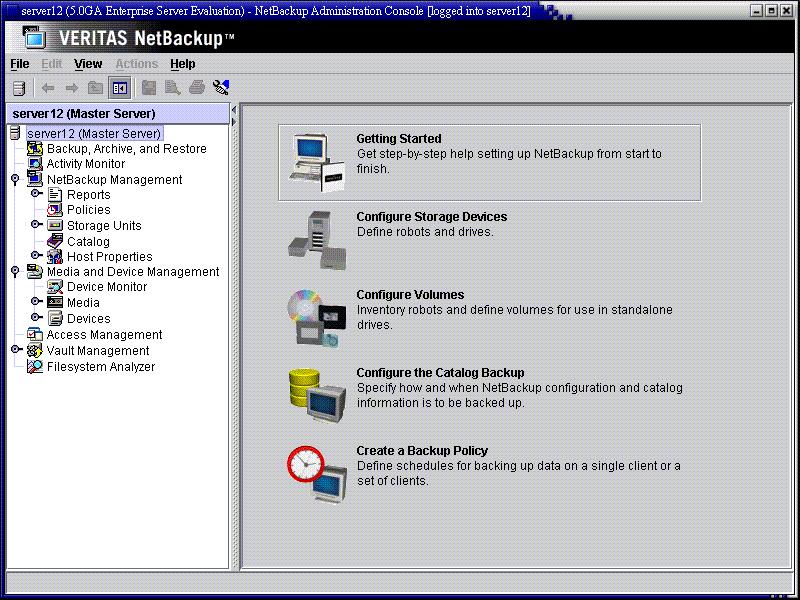Select the Access Management label
The width and height of the screenshot is (800, 600).
tap(105, 335)
